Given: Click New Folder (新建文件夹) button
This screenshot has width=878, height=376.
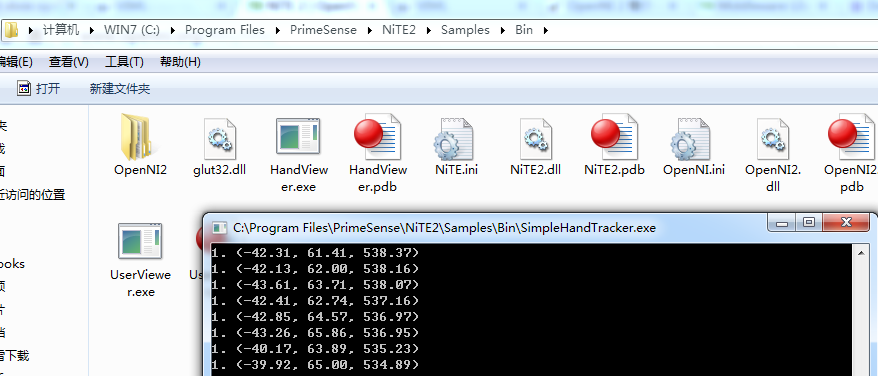Looking at the screenshot, I should [x=120, y=89].
